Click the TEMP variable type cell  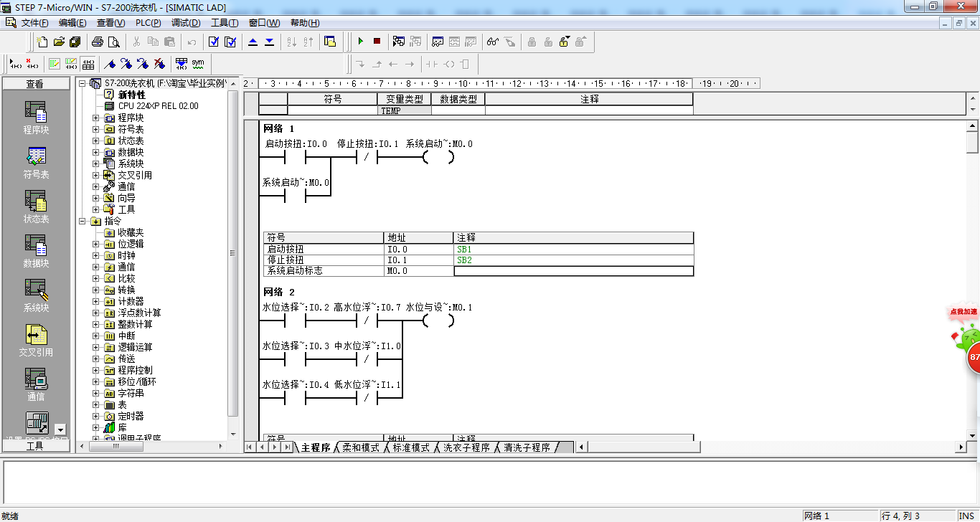[404, 110]
